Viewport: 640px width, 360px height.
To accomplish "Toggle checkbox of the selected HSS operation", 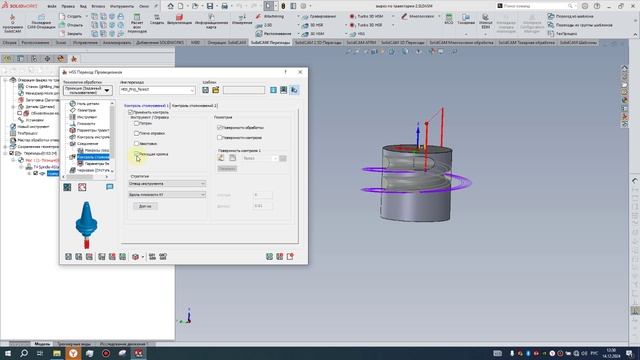I will click(36, 173).
